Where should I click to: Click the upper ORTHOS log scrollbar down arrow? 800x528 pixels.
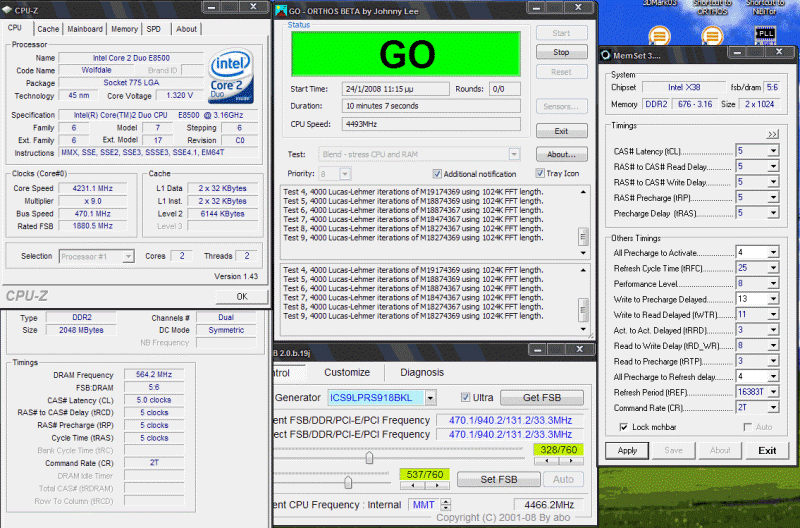click(x=583, y=253)
